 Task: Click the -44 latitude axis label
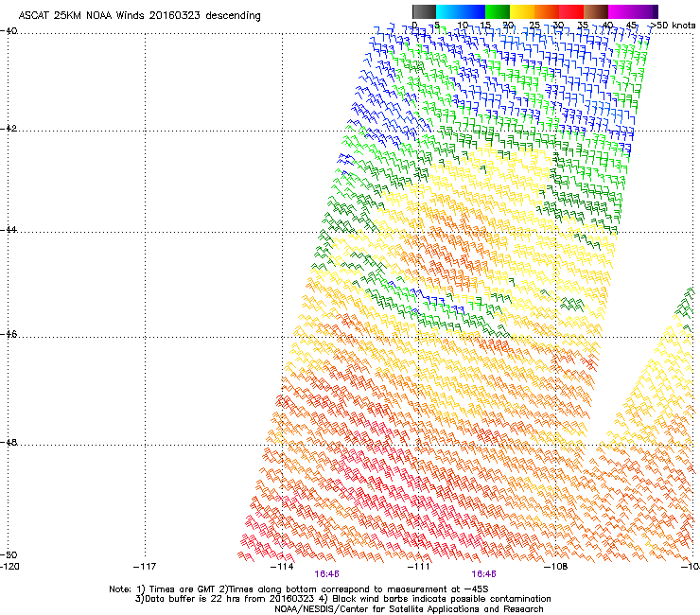click(x=9, y=230)
